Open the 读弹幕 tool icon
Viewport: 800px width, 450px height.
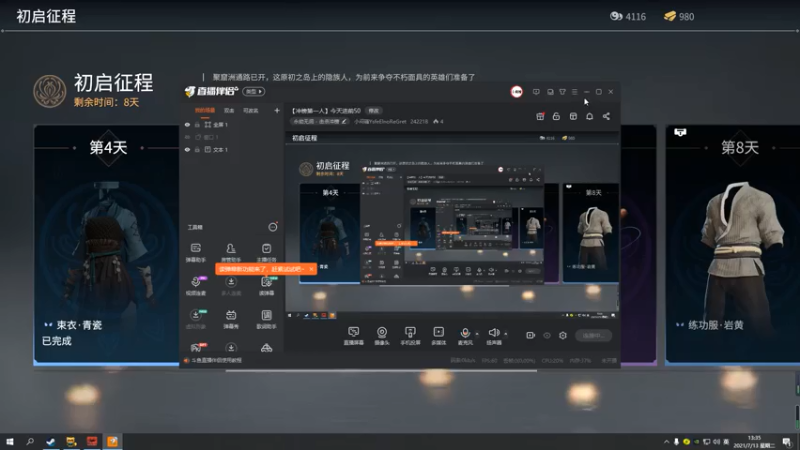266,286
